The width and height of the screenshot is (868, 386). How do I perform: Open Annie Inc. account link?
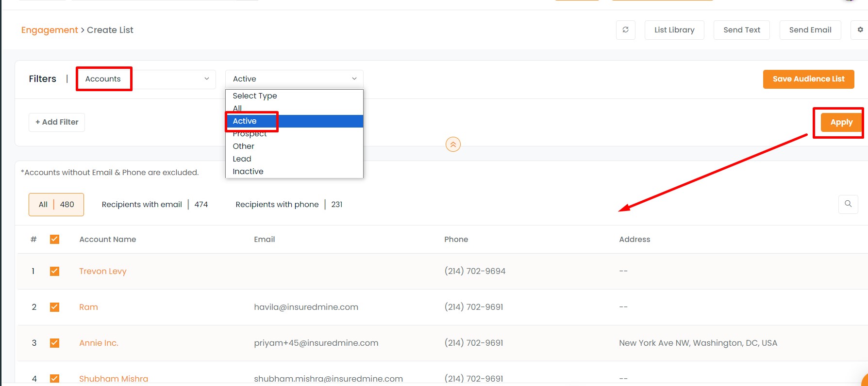point(99,343)
